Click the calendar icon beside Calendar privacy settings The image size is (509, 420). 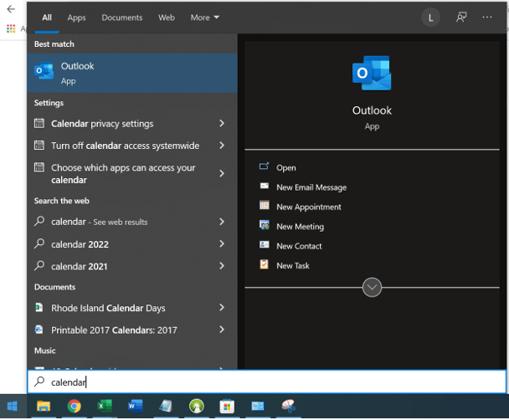(39, 123)
